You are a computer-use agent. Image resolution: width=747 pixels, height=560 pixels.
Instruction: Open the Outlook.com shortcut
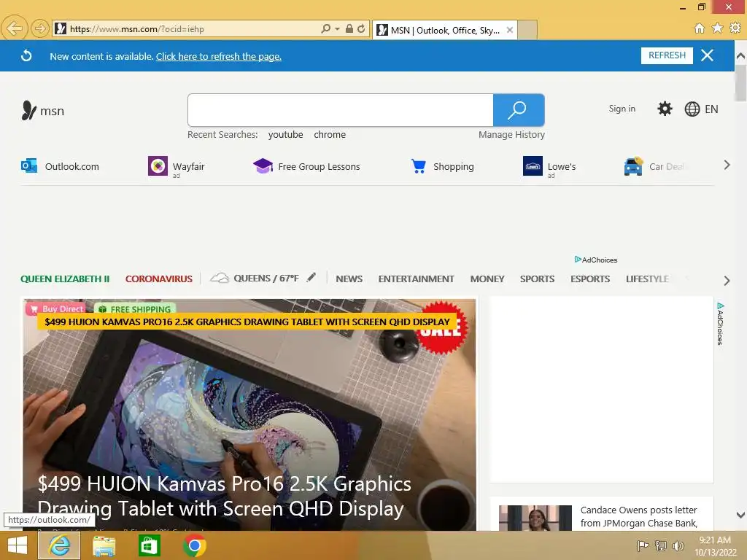click(x=60, y=166)
